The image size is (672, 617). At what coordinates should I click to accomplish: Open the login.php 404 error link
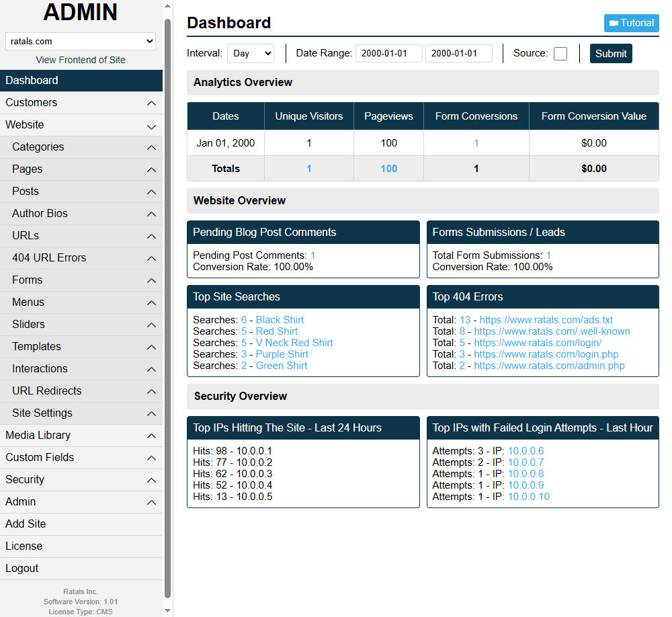(x=546, y=354)
